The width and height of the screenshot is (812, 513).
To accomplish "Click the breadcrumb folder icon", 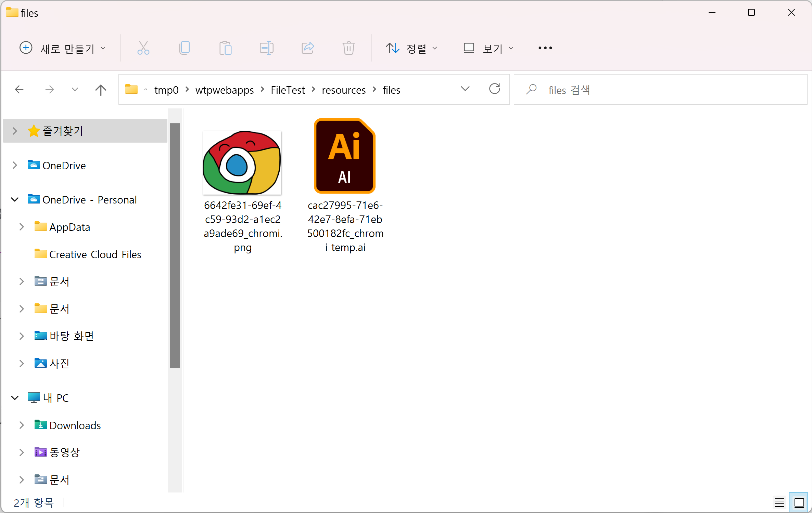I will point(131,89).
